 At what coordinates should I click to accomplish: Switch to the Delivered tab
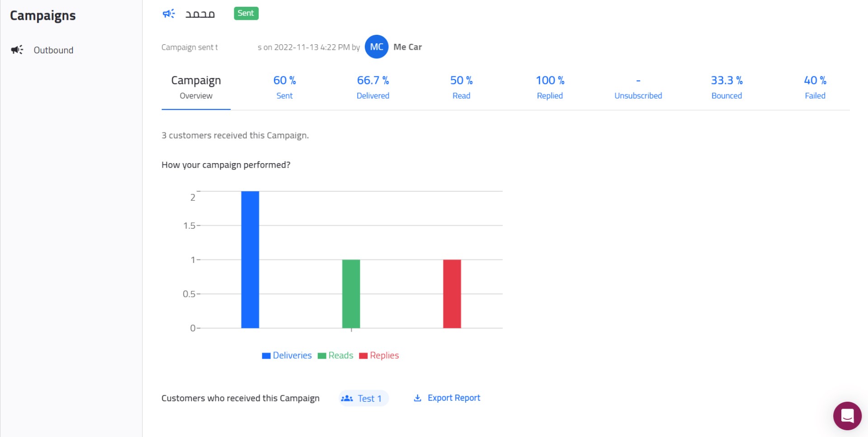pos(373,87)
